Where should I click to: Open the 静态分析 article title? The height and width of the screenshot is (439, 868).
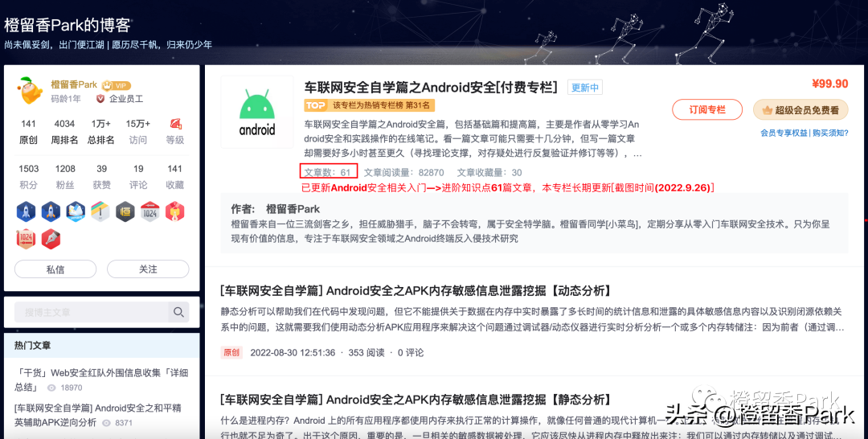tap(416, 399)
